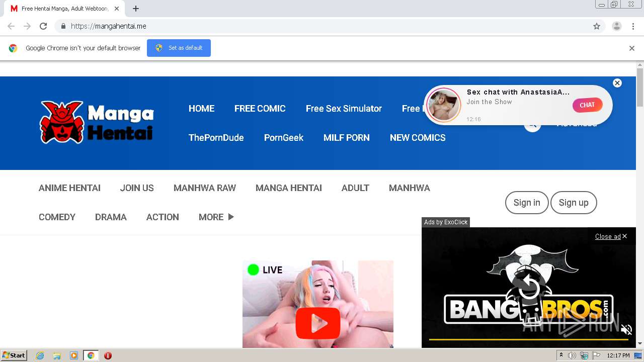Image resolution: width=644 pixels, height=362 pixels.
Task: Open File Explorer from the taskbar
Action: tap(57, 355)
